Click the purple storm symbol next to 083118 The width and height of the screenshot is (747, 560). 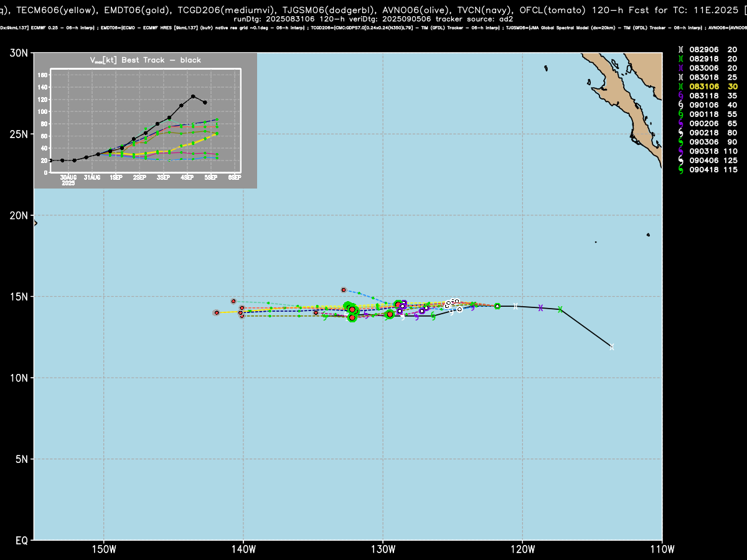coord(681,96)
